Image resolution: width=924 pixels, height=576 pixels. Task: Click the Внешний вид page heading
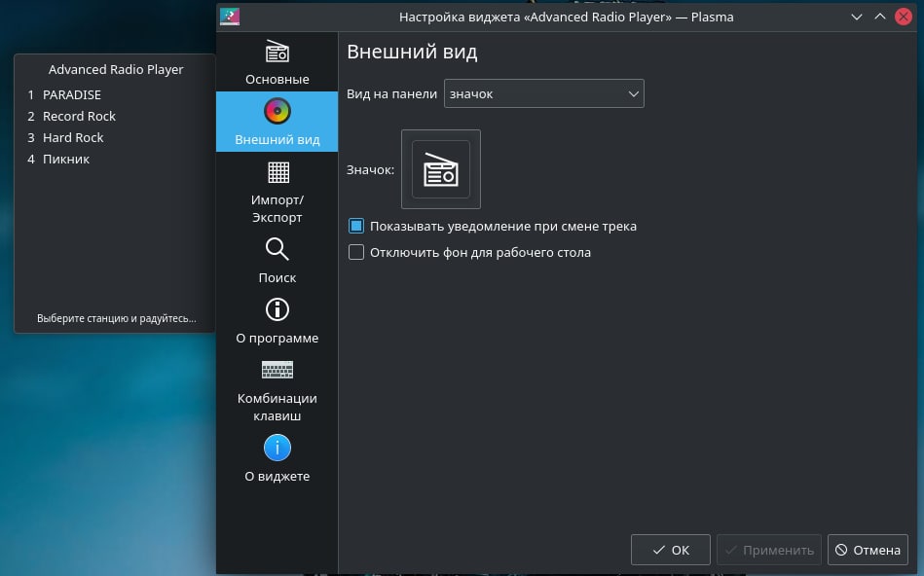pos(412,52)
